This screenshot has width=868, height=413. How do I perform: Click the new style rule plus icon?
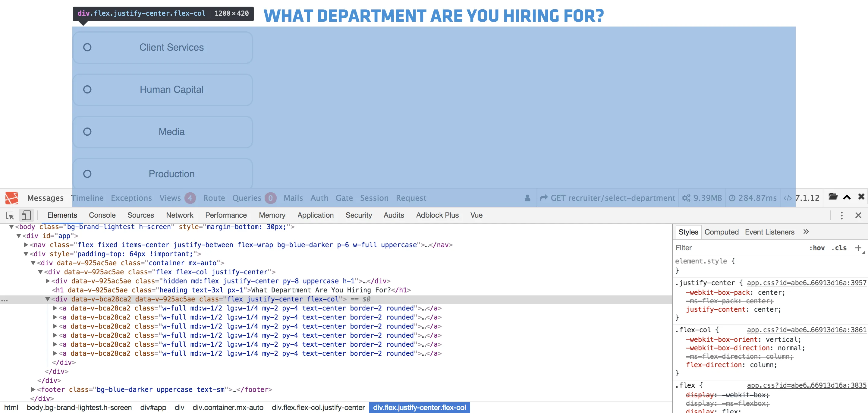(x=858, y=248)
